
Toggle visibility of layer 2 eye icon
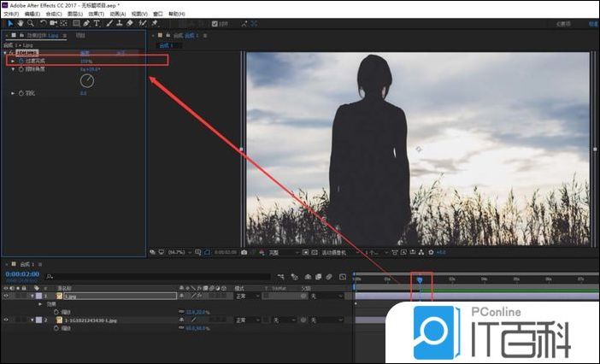[x=6, y=320]
